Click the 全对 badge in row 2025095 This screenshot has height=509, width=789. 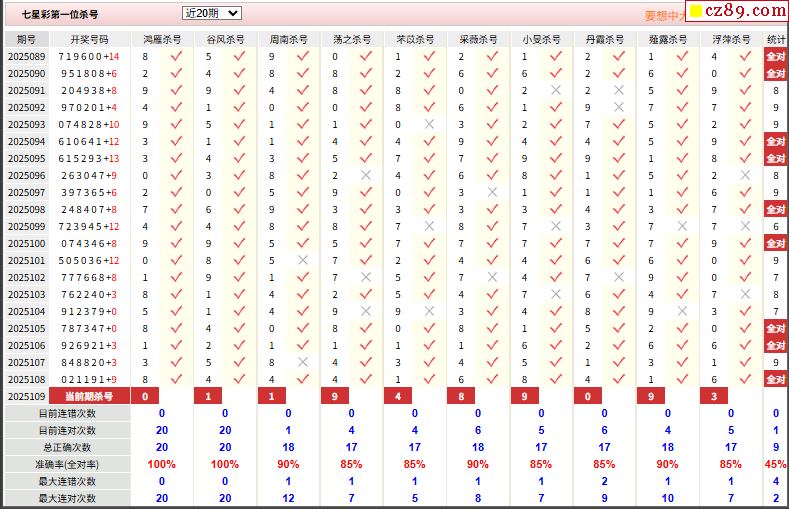(775, 158)
